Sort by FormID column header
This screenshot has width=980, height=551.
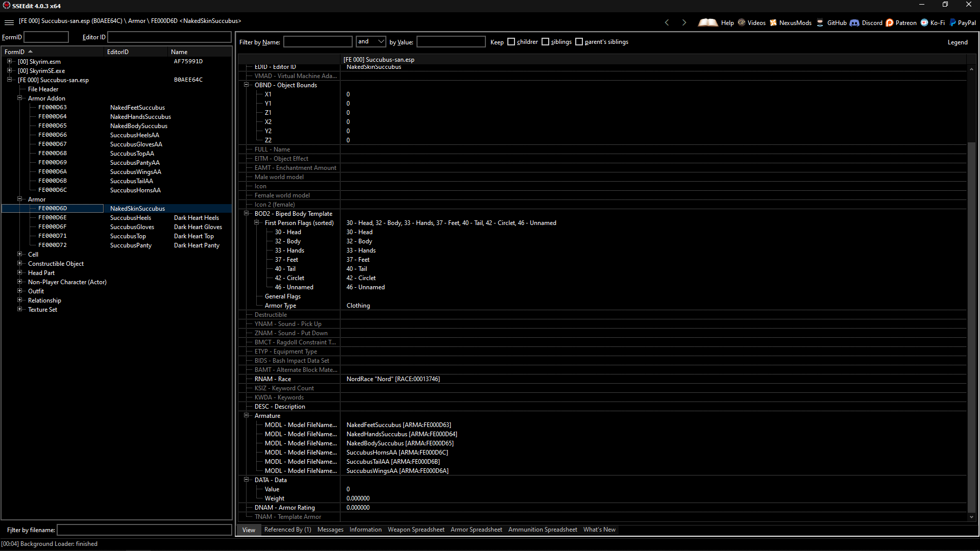[53, 52]
